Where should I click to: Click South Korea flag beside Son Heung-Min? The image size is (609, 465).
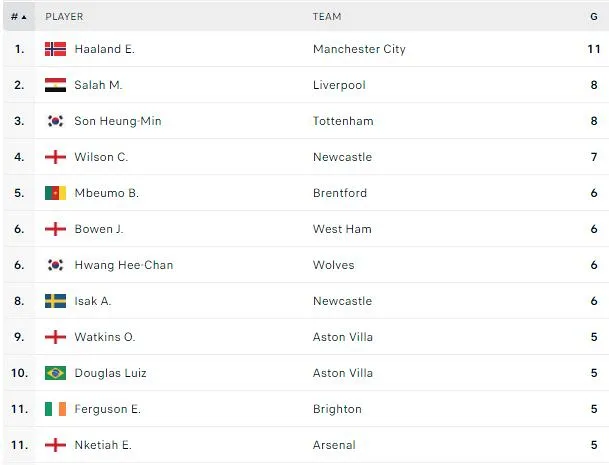pos(55,121)
